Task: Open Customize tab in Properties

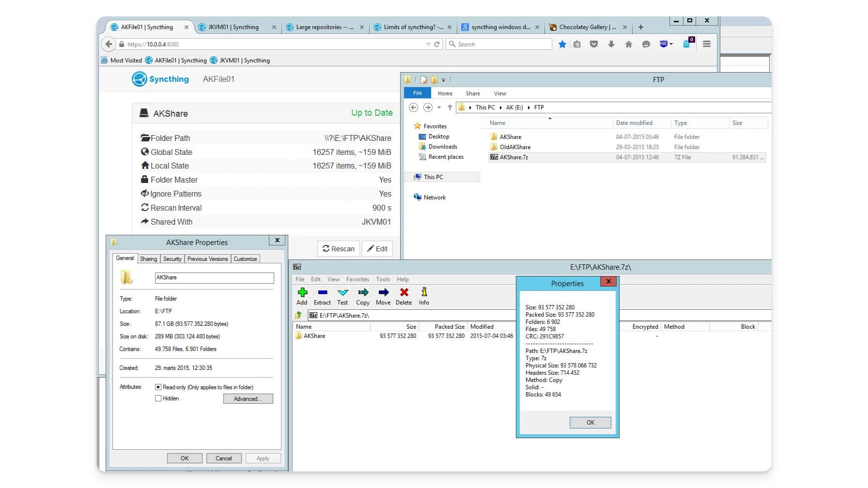Action: pos(246,259)
